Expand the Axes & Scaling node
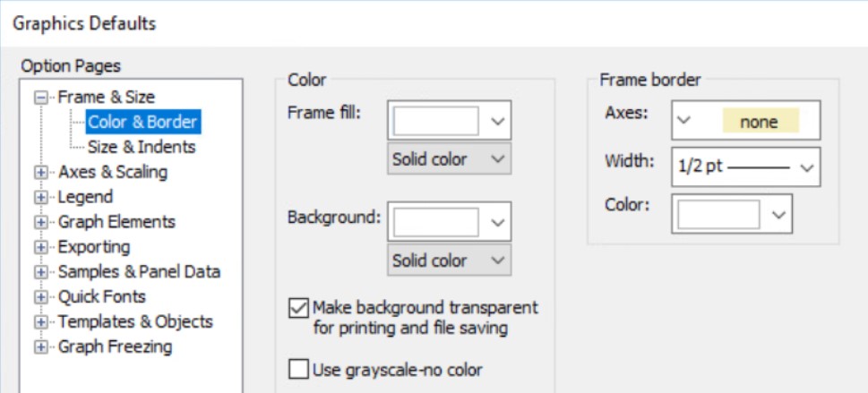This screenshot has height=393, width=868. (40, 172)
